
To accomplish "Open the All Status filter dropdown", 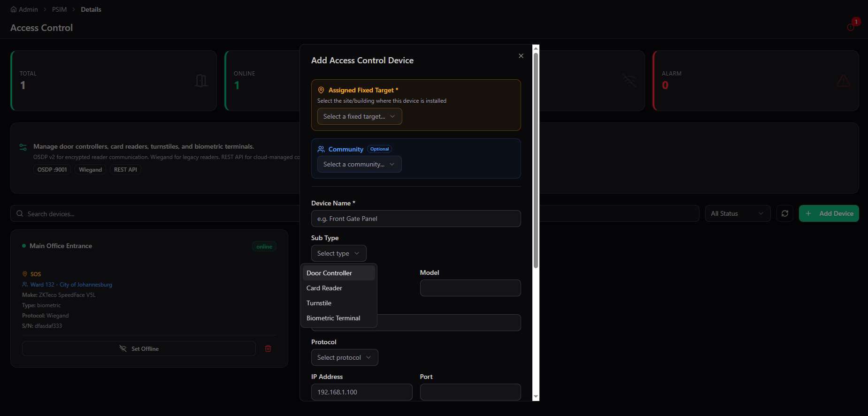I will 737,213.
